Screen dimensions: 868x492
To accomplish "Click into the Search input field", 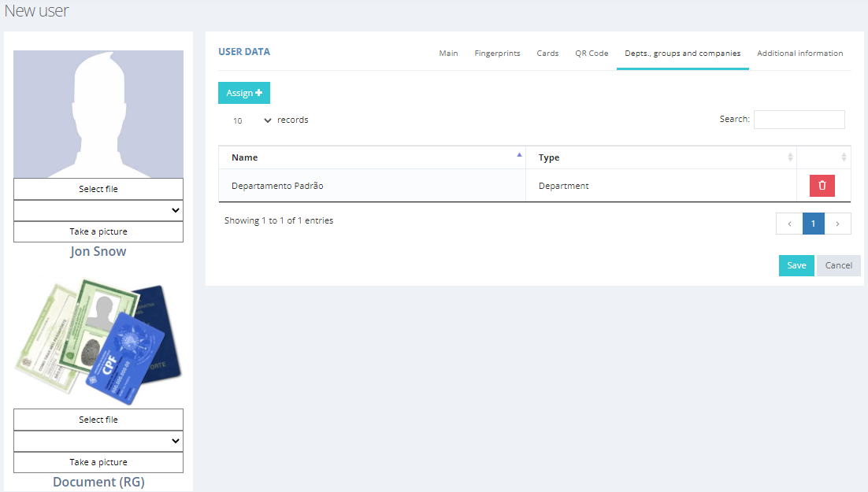I will (799, 120).
